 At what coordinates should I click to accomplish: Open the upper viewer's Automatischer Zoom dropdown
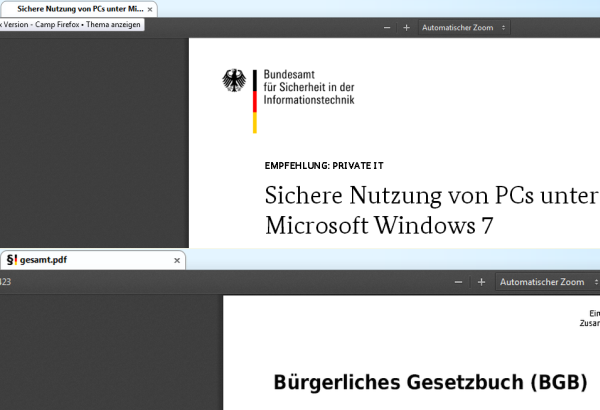click(x=464, y=28)
